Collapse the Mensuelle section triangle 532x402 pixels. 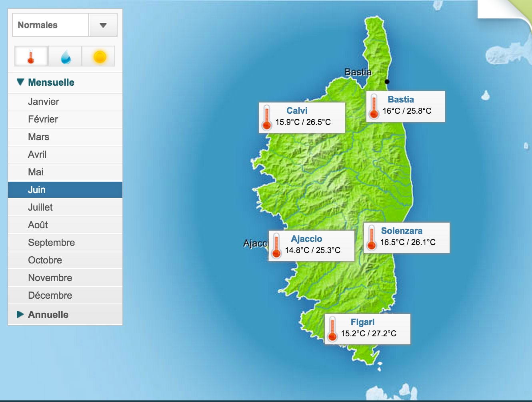(x=20, y=82)
